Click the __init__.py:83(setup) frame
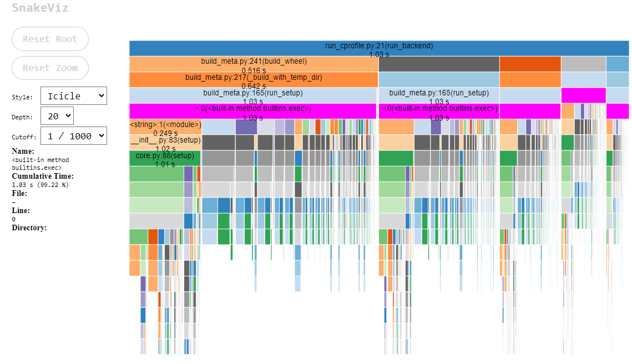This screenshot has width=632, height=364. coord(164,140)
